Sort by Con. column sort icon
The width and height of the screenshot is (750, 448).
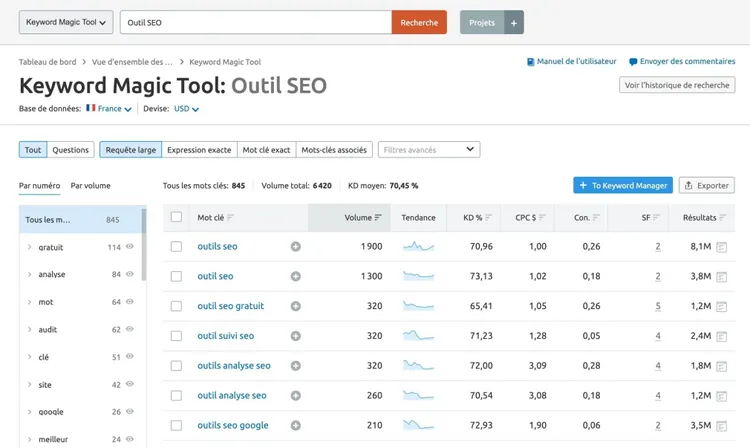click(x=596, y=218)
